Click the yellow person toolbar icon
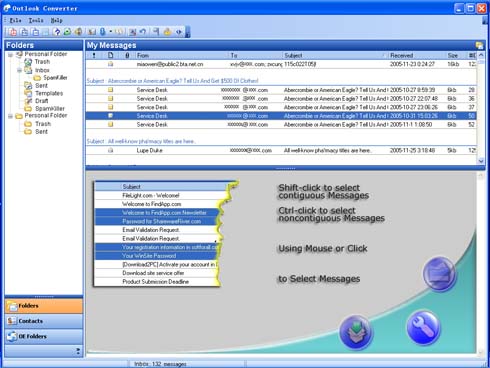This screenshot has width=490, height=368. [167, 32]
